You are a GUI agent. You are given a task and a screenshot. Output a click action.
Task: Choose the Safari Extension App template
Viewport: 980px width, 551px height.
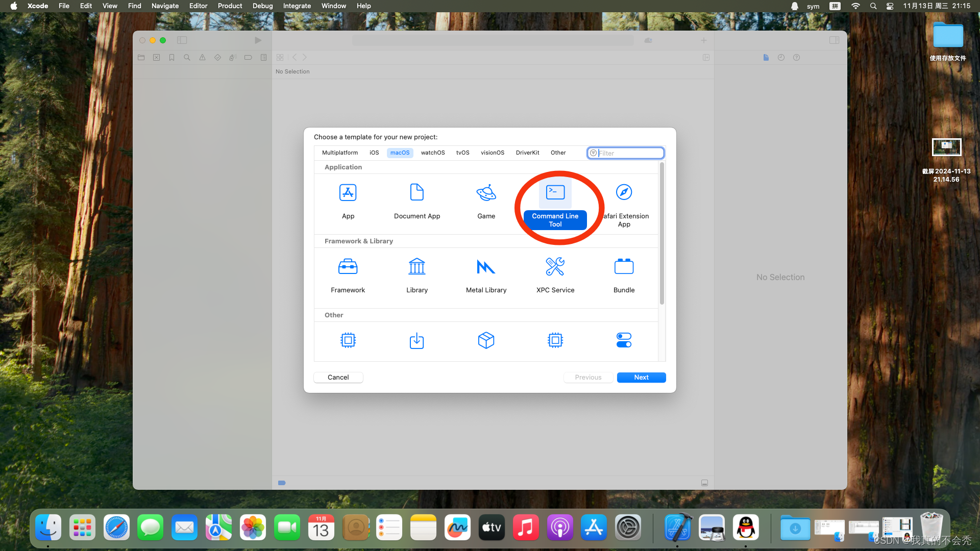tap(624, 205)
